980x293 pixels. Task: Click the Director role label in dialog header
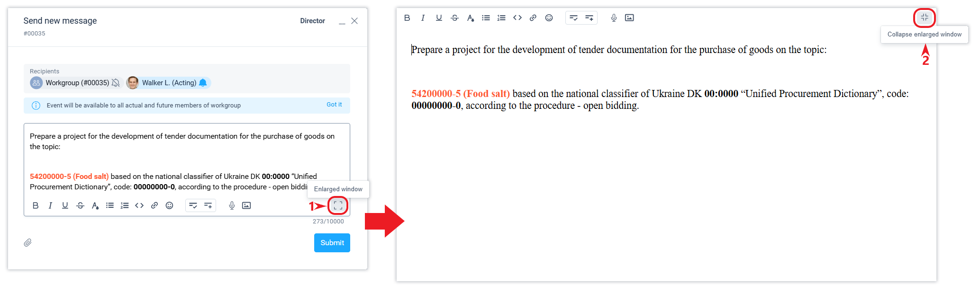point(312,21)
